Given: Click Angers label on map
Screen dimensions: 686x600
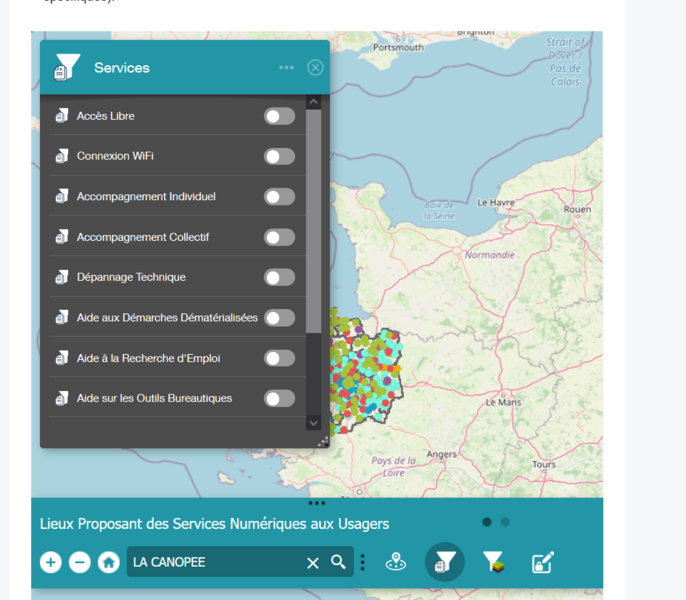Looking at the screenshot, I should pos(441,454).
